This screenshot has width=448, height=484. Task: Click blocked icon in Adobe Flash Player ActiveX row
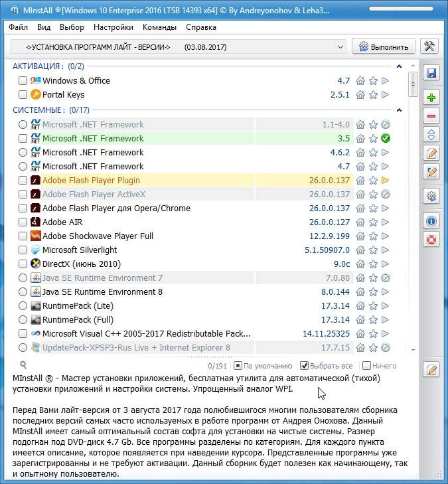(x=386, y=194)
